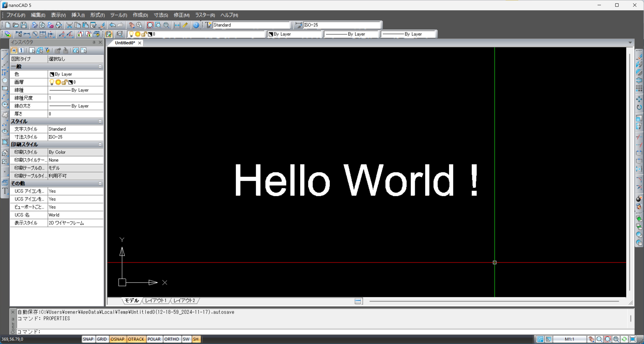Open the document tab list arrow
Image resolution: width=644 pixels, height=344 pixels.
[630, 43]
